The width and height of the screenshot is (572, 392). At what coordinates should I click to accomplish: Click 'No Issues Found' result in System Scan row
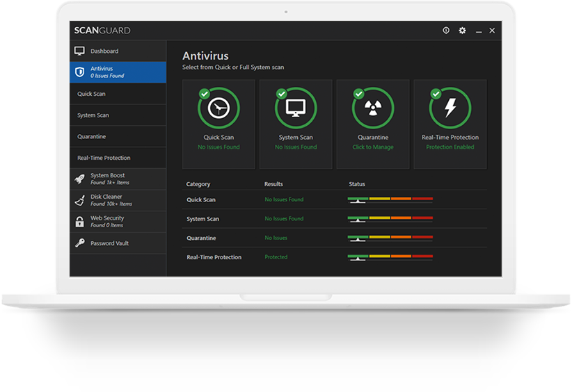(x=284, y=218)
